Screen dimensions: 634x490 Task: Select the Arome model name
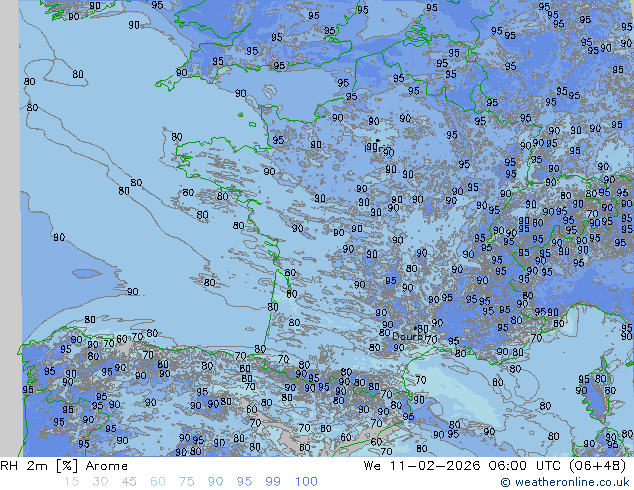[x=106, y=466]
